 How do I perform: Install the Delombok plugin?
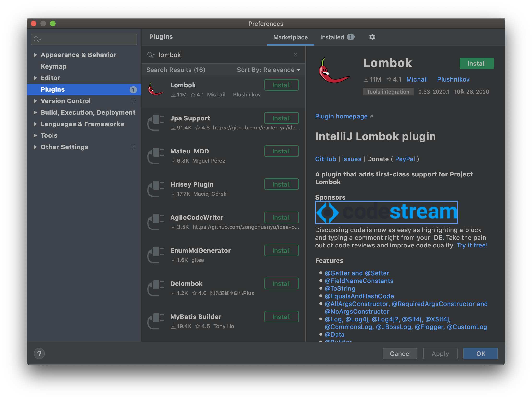(281, 284)
